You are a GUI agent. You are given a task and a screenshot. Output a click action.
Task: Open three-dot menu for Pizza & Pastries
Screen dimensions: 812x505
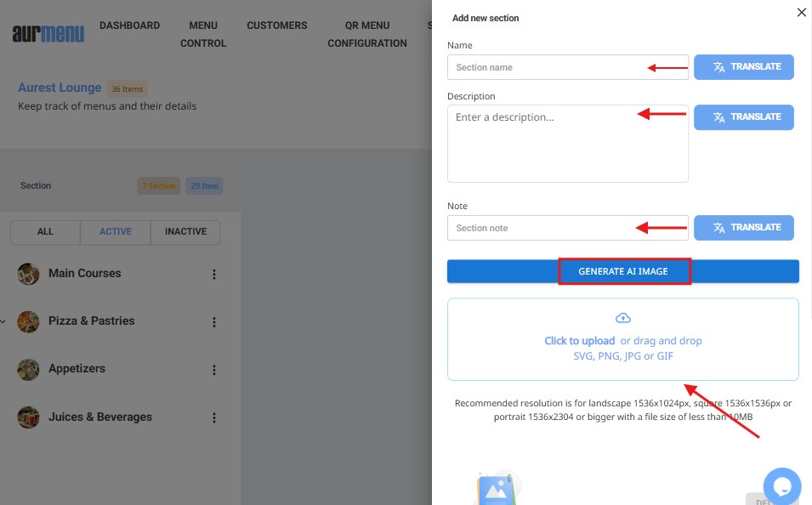[214, 322]
